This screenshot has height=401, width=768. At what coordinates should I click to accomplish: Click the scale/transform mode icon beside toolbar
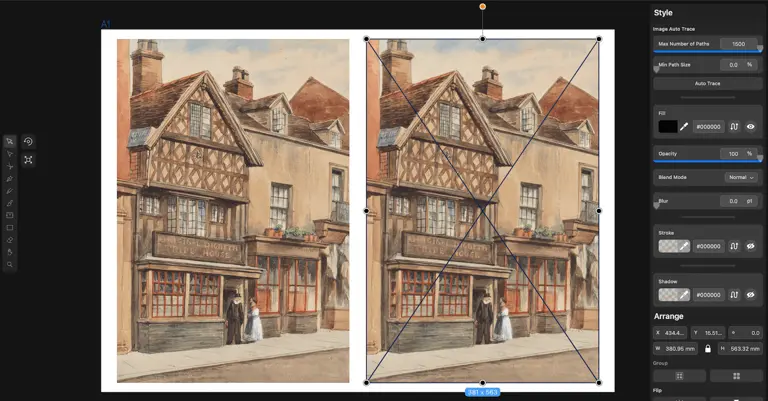pos(28,160)
